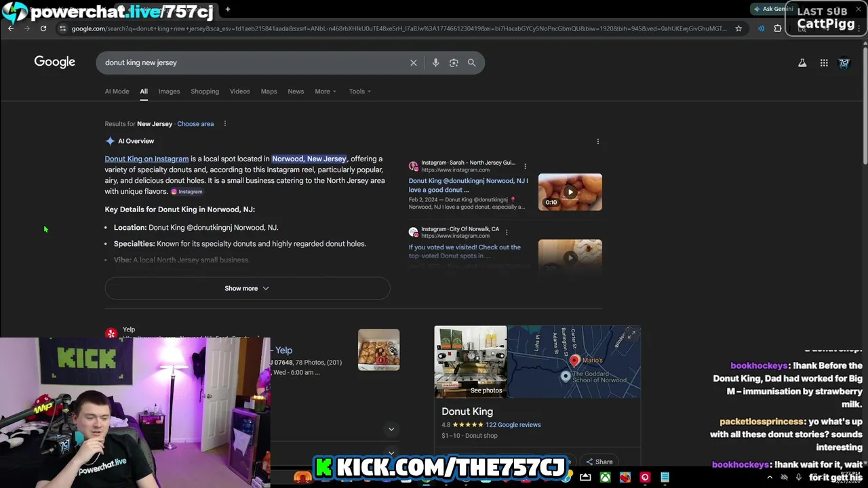
Task: Bookmark this page with star icon
Action: click(738, 28)
